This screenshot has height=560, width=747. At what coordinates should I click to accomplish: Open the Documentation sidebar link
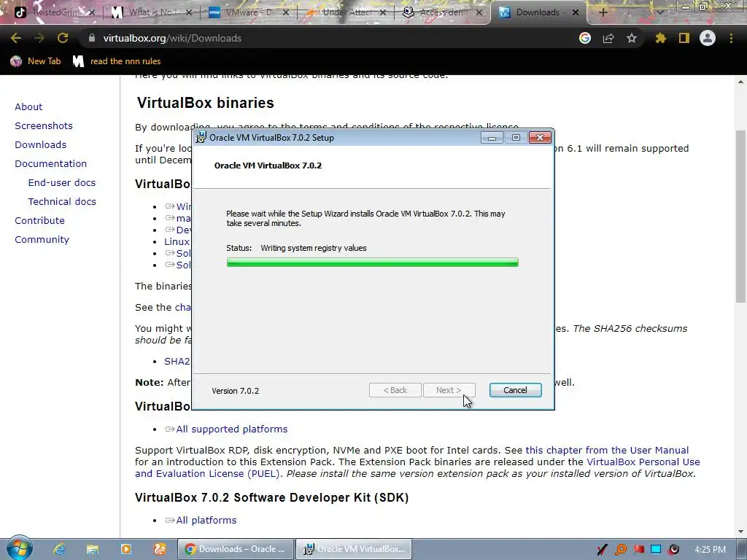(51, 164)
